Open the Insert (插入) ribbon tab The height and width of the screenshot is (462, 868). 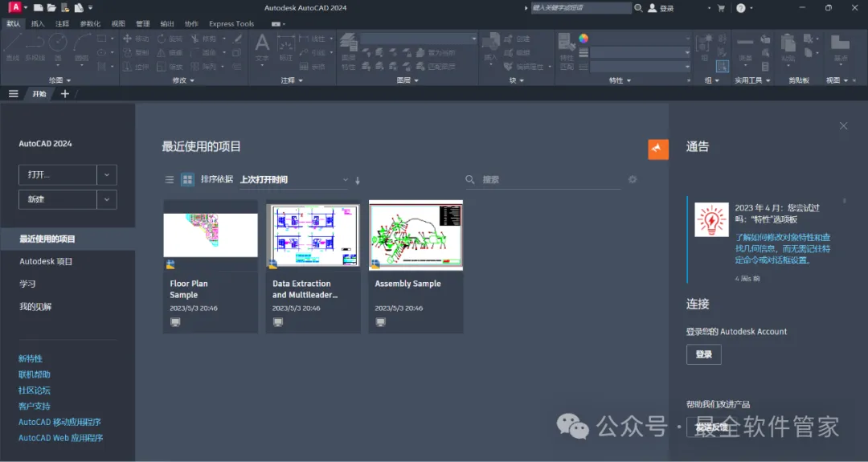pyautogui.click(x=38, y=24)
